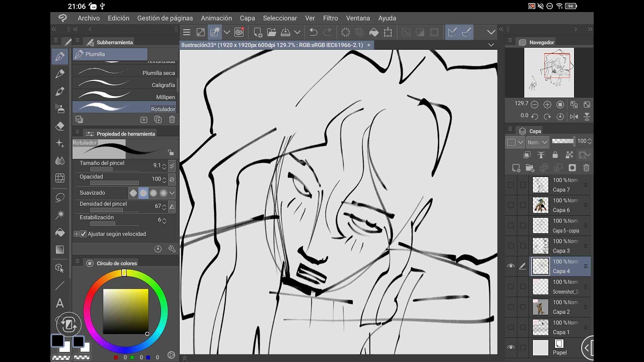Select the Auto select magic wand tool
Screen dimensions: 644x362
[60, 215]
